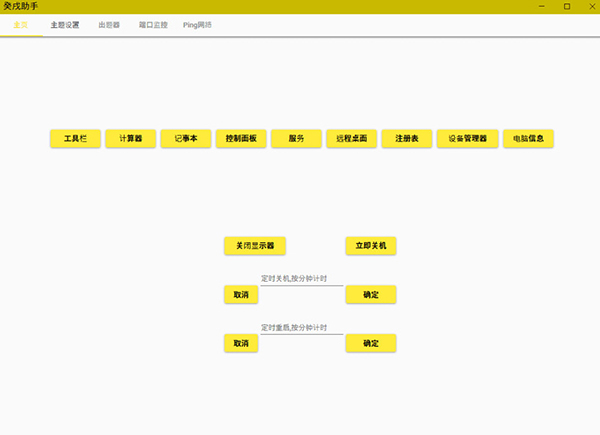Click the 立即关机 button

[371, 246]
